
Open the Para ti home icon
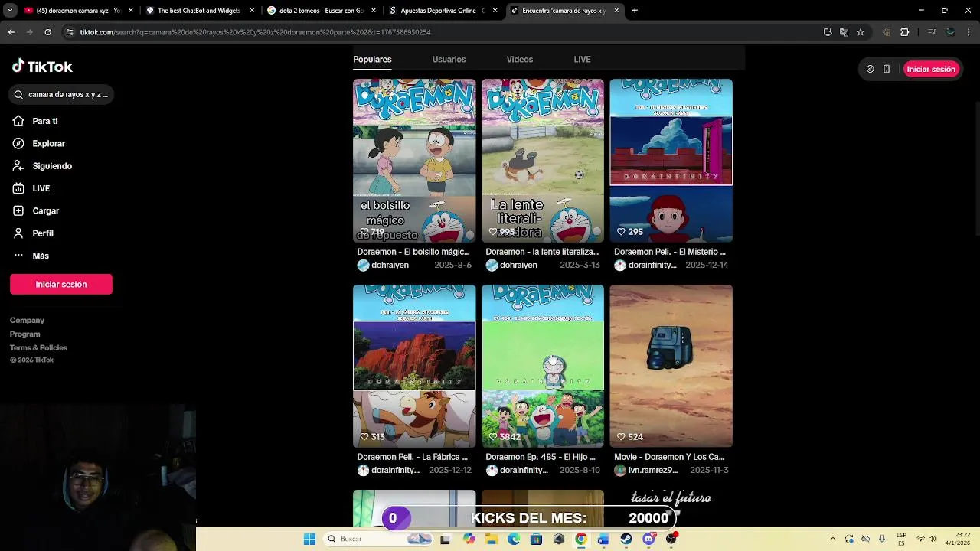pyautogui.click(x=18, y=121)
